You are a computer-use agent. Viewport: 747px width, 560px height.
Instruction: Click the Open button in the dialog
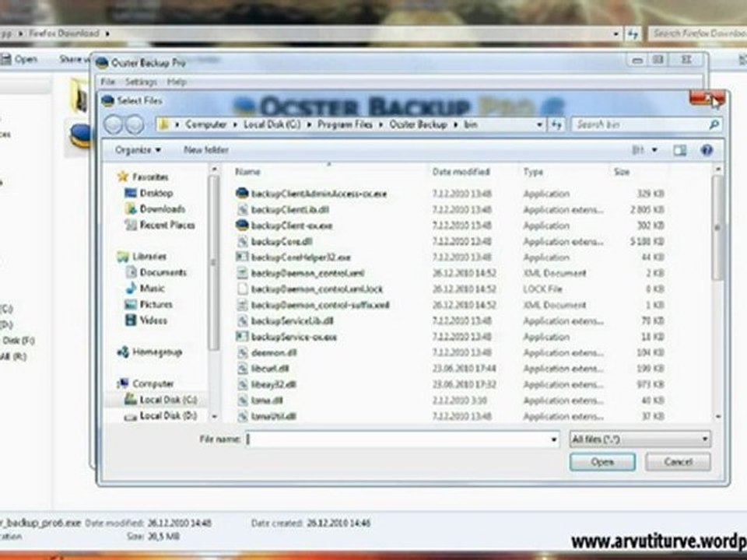coord(602,462)
